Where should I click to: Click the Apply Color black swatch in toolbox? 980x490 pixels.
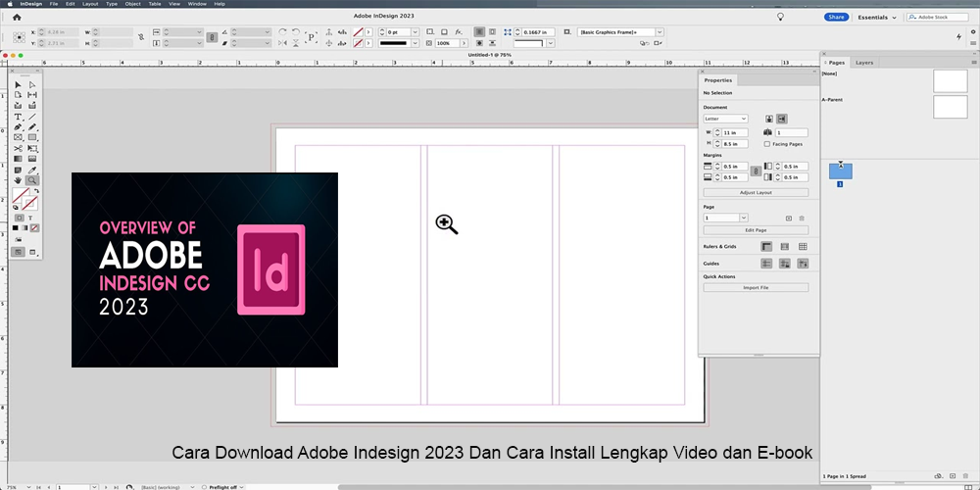16,228
